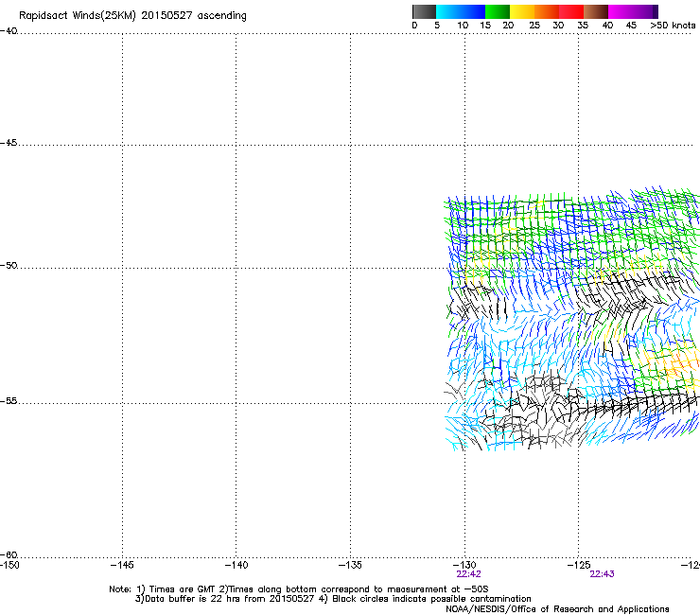
Task: Click the -55 latitude axis label
Action: pyautogui.click(x=9, y=400)
